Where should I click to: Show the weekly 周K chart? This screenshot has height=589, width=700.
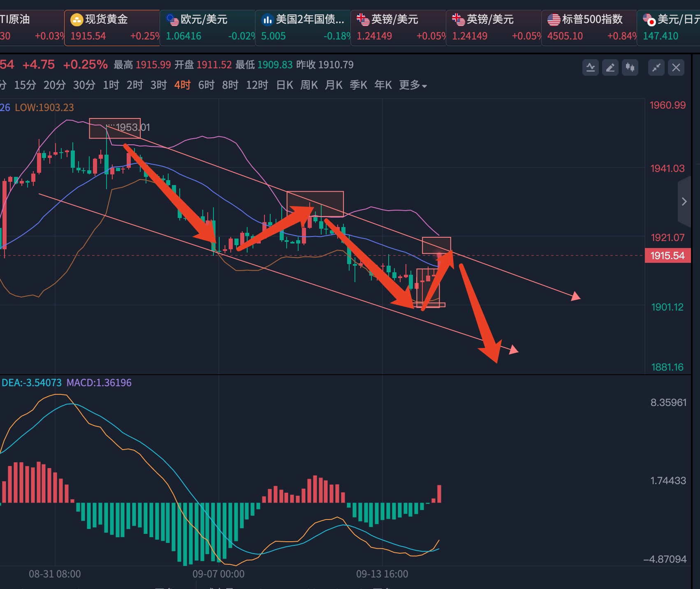(309, 85)
